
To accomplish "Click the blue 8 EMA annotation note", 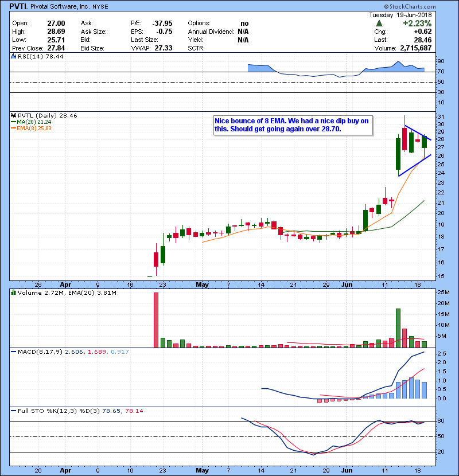I will point(293,125).
